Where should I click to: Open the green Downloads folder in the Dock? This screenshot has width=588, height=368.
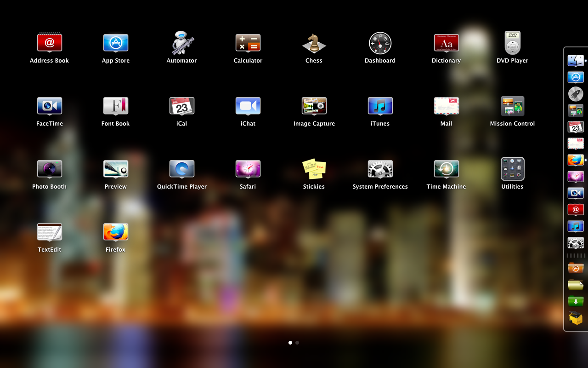pos(576,301)
